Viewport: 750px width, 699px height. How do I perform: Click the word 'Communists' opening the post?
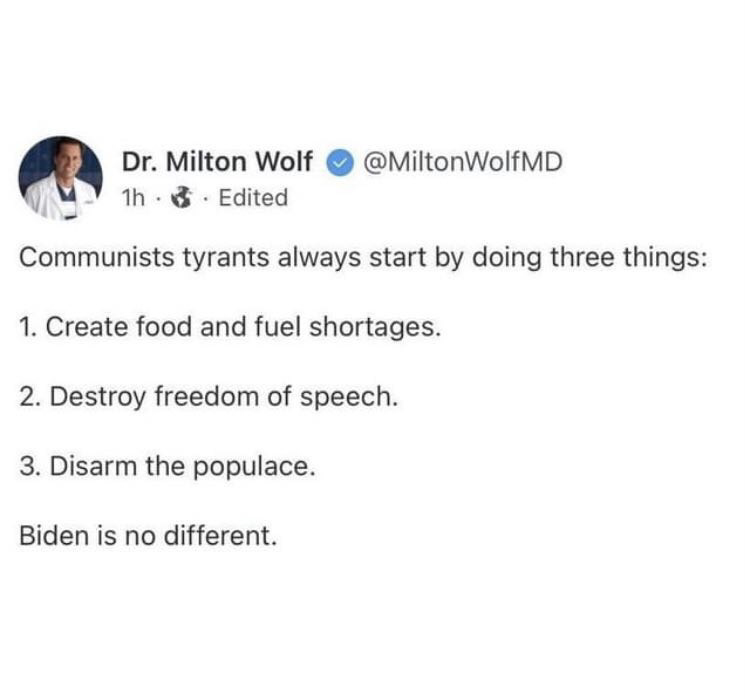pyautogui.click(x=97, y=257)
